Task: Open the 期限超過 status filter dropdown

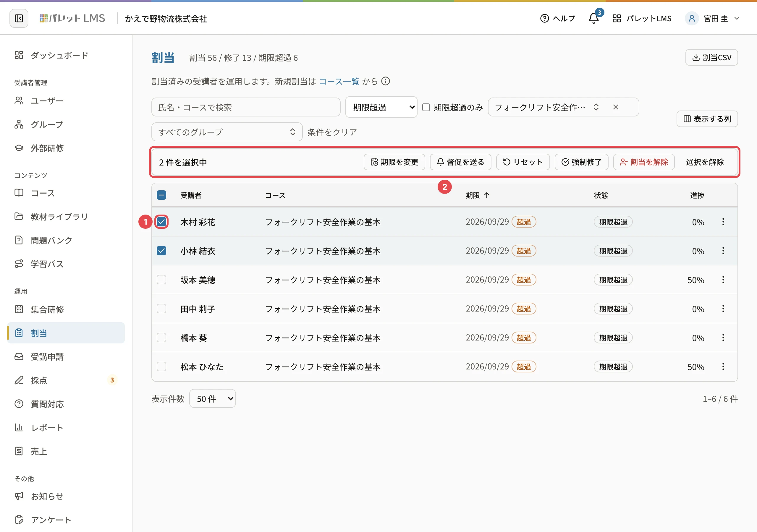Action: 381,107
